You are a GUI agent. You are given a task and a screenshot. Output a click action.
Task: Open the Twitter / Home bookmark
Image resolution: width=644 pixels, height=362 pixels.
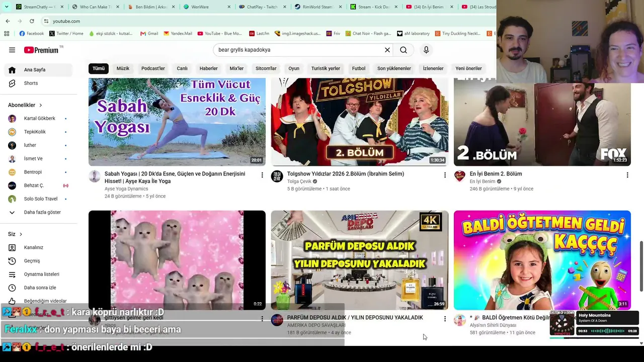click(66, 34)
